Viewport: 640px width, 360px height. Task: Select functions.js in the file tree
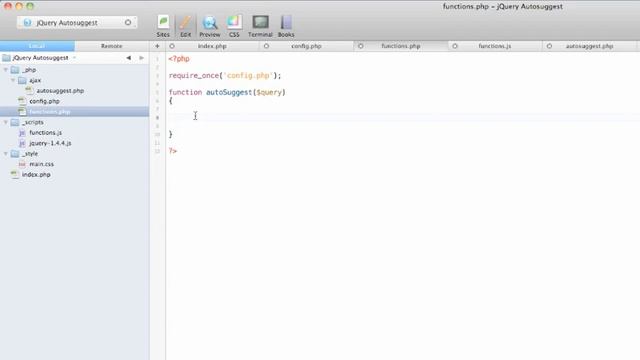pyautogui.click(x=74, y=133)
